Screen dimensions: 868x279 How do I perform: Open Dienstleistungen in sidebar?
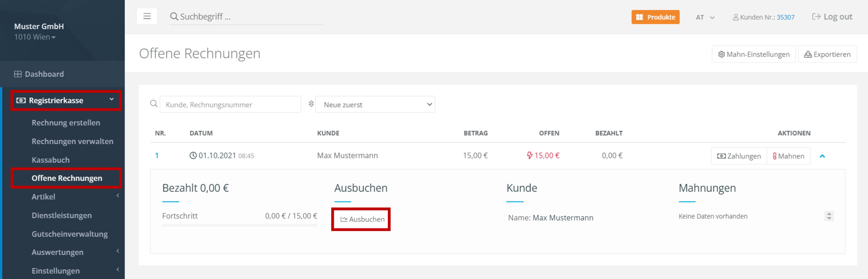point(61,216)
